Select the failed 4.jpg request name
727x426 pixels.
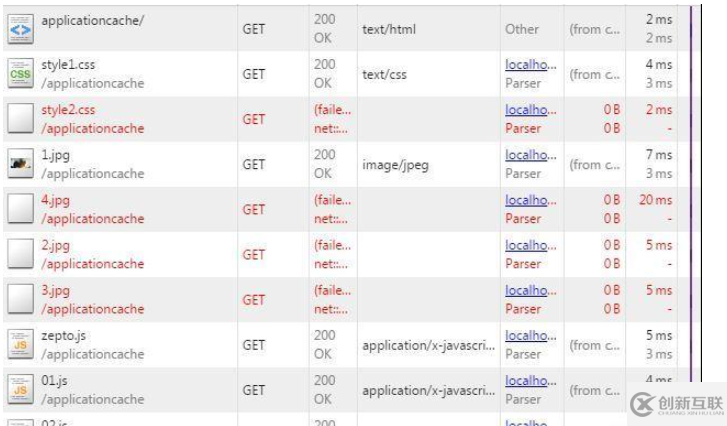click(56, 201)
